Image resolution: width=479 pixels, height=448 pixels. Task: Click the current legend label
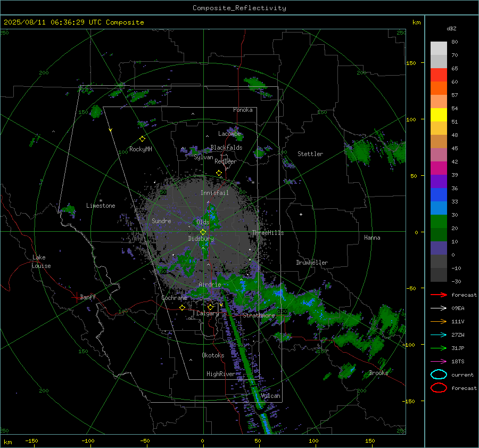tap(463, 374)
